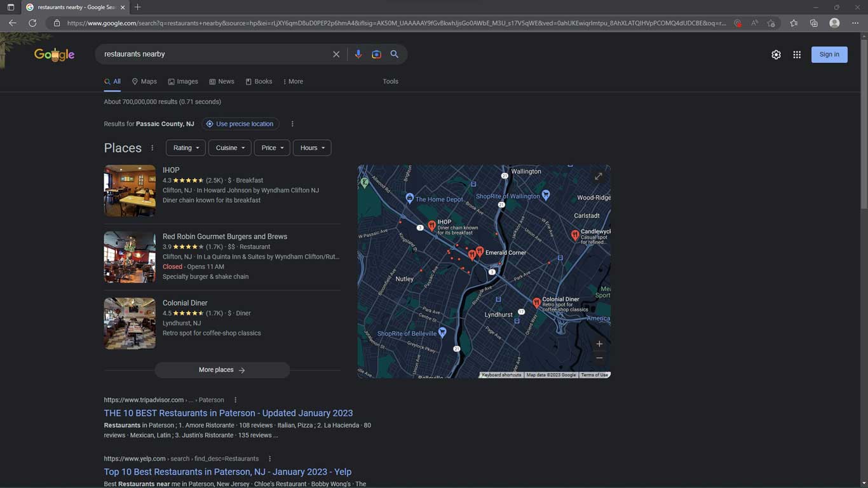The image size is (868, 488).
Task: Click the More places button
Action: pyautogui.click(x=222, y=370)
